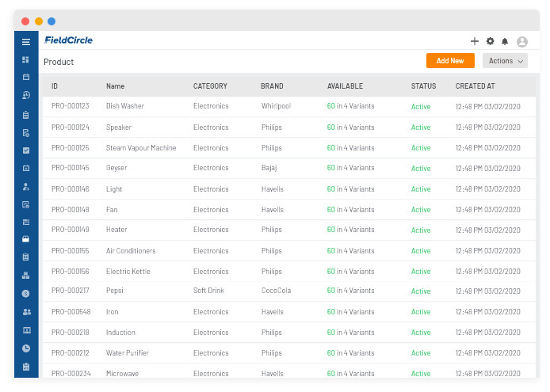Viewport: 550px width, 392px height.
Task: Click the Add New button
Action: pyautogui.click(x=450, y=61)
